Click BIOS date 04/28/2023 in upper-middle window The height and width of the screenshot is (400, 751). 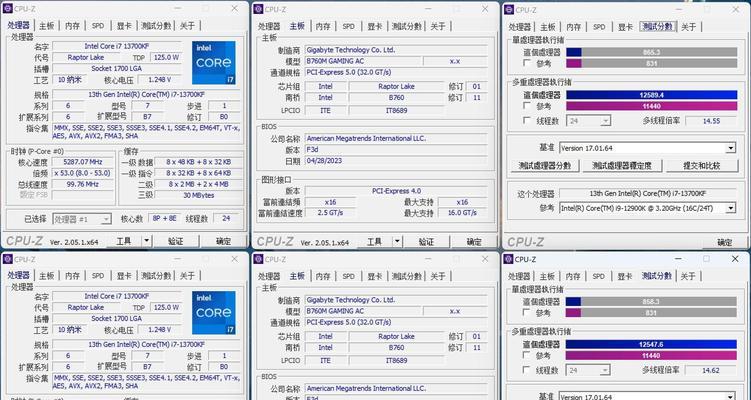tap(397, 161)
